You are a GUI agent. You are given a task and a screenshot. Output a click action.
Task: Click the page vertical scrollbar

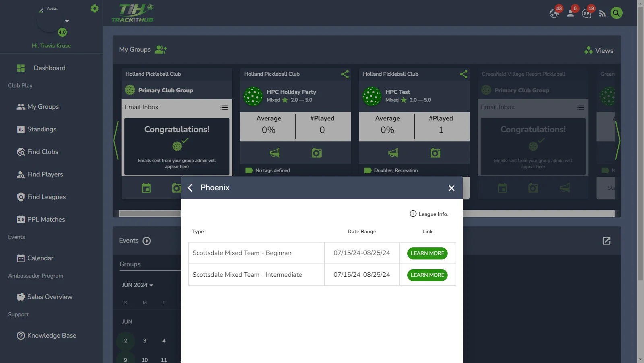[x=640, y=144]
